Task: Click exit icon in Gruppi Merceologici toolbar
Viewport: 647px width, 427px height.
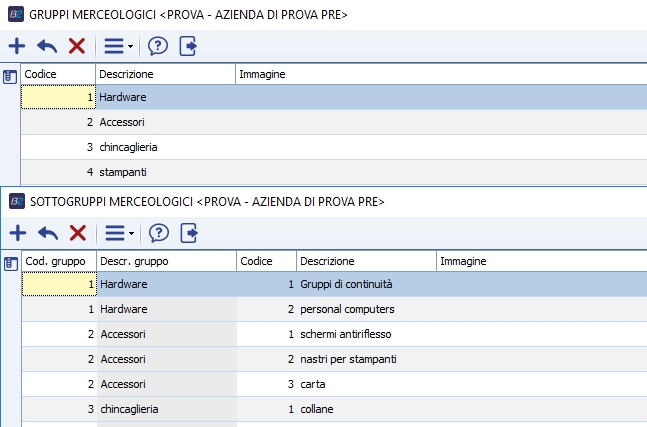Action: (x=188, y=45)
